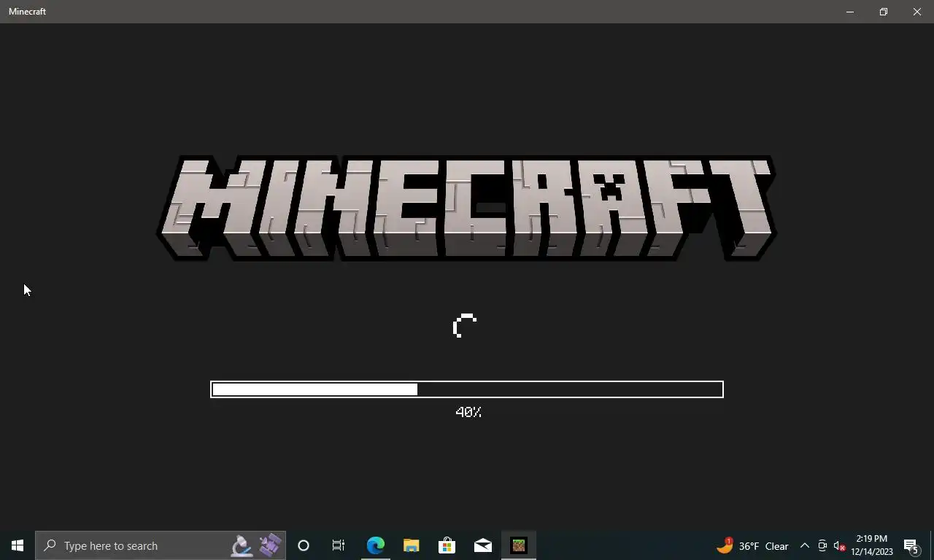
Task: Click the Type here to search box
Action: pyautogui.click(x=161, y=545)
